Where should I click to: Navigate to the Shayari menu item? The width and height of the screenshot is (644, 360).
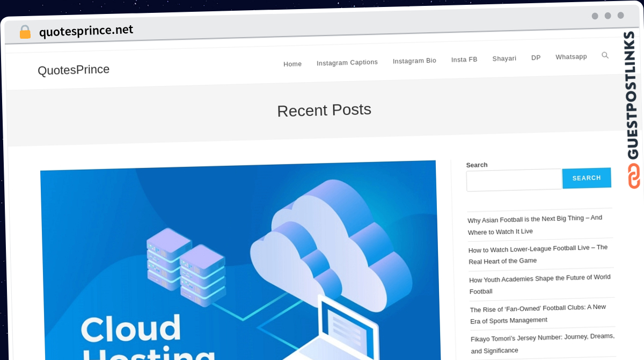coord(504,59)
